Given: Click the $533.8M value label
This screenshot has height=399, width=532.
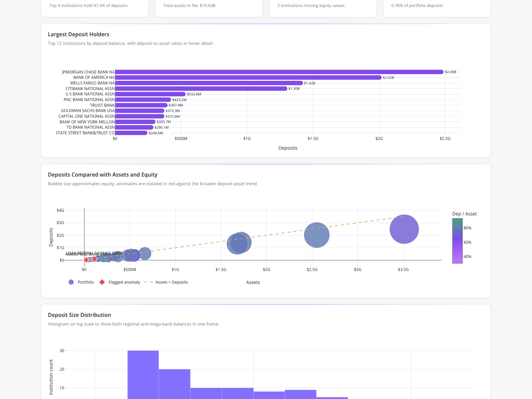Looking at the screenshot, I should 194,94.
